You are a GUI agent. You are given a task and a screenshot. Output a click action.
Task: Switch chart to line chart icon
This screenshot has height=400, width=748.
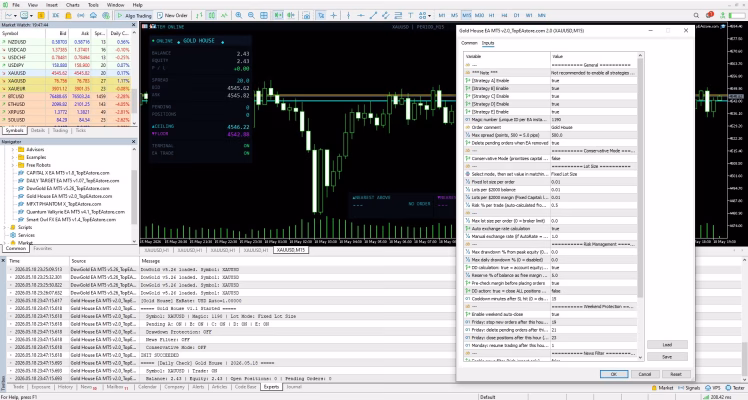(224, 15)
